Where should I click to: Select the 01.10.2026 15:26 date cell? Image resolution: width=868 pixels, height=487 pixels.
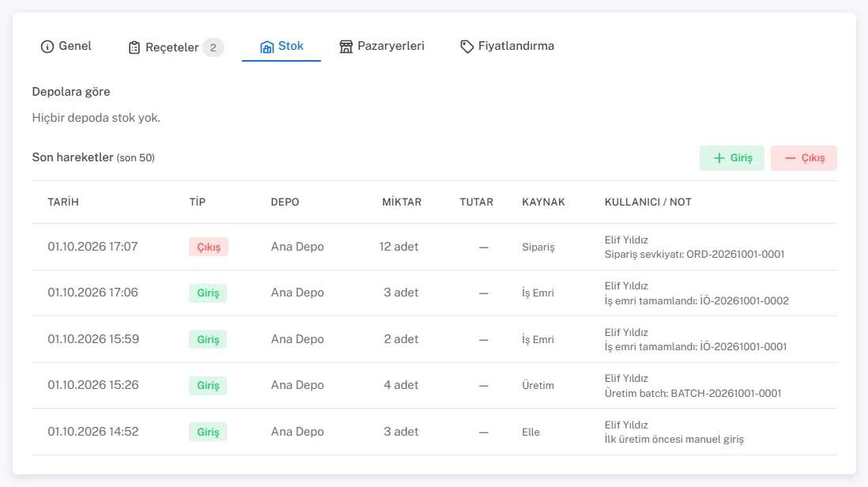(93, 385)
